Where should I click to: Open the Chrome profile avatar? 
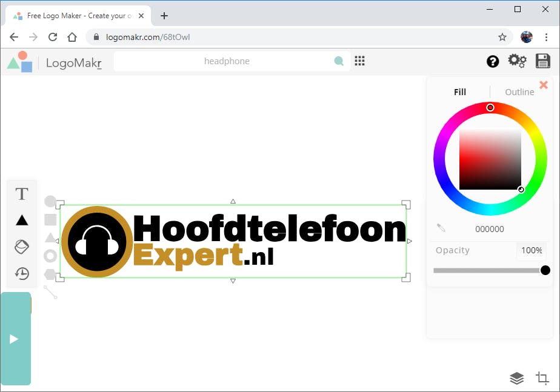click(526, 37)
